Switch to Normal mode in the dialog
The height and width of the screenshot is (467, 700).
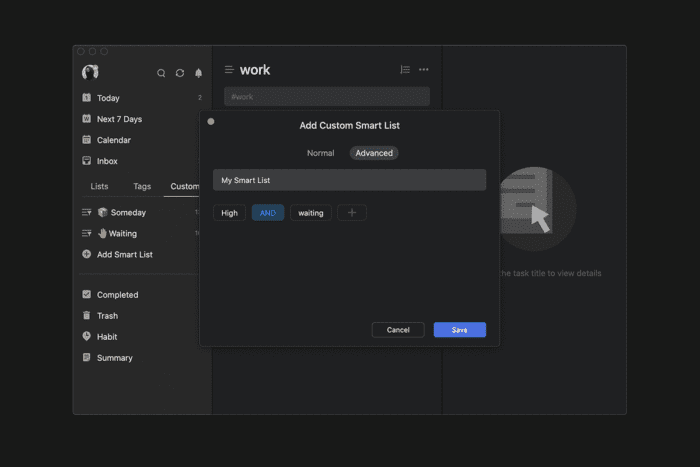321,153
